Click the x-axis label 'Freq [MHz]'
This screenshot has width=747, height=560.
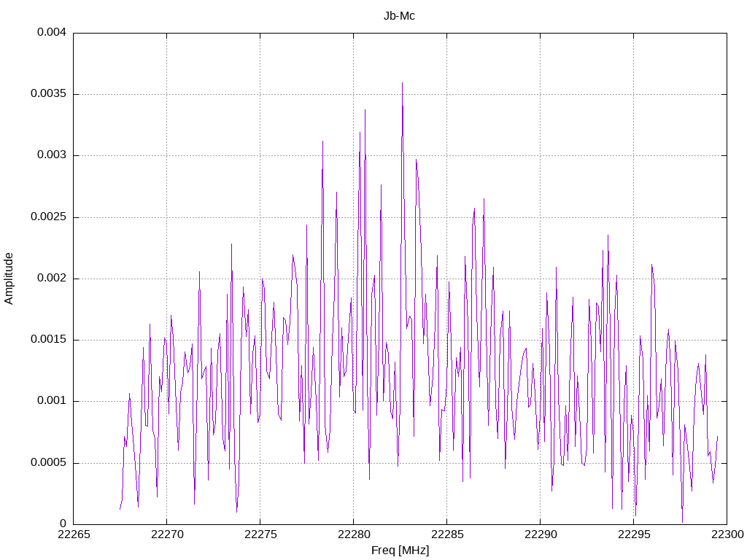[x=400, y=551]
